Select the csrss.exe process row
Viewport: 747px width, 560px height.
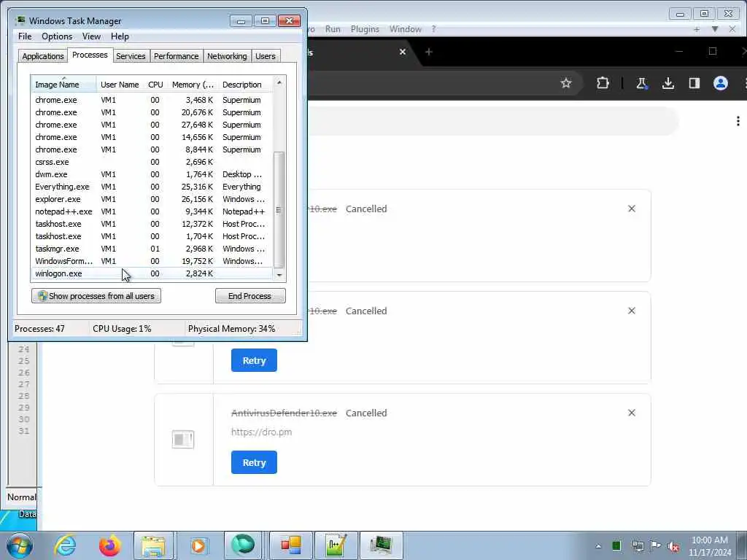(152, 162)
